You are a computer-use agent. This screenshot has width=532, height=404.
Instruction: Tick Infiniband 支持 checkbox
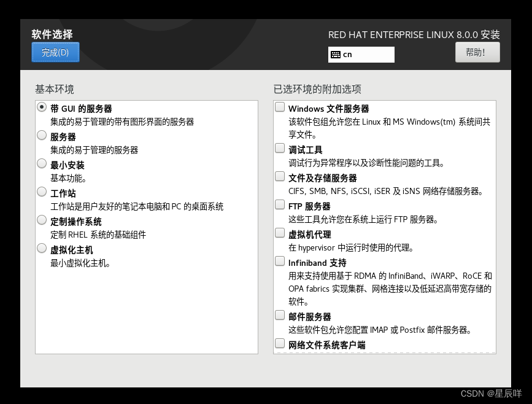point(280,262)
